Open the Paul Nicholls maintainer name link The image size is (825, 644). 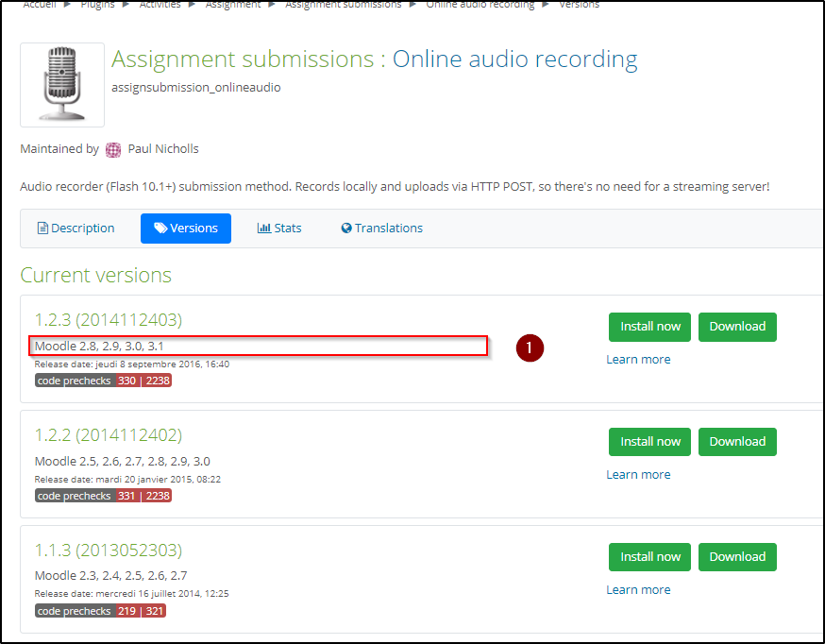[x=163, y=149]
